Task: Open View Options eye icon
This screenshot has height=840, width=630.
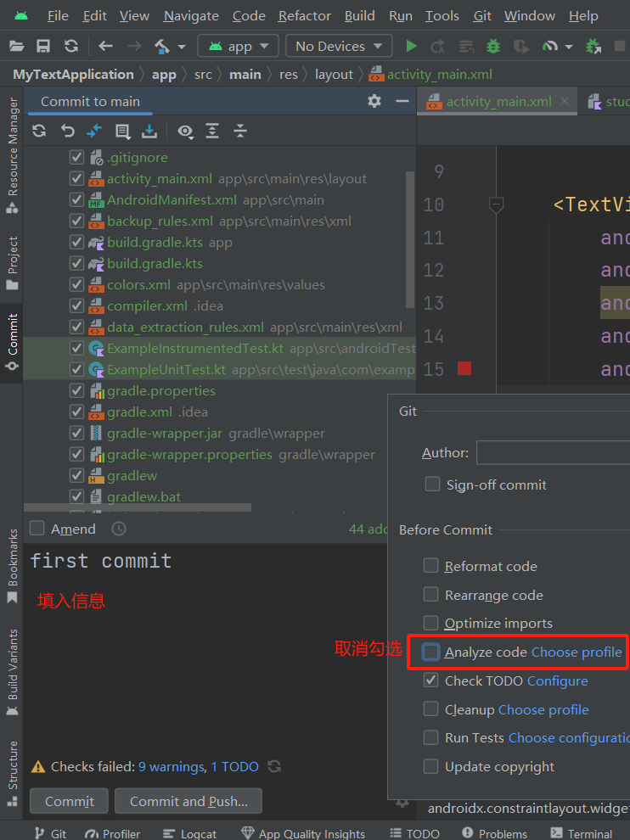Action: 185,132
